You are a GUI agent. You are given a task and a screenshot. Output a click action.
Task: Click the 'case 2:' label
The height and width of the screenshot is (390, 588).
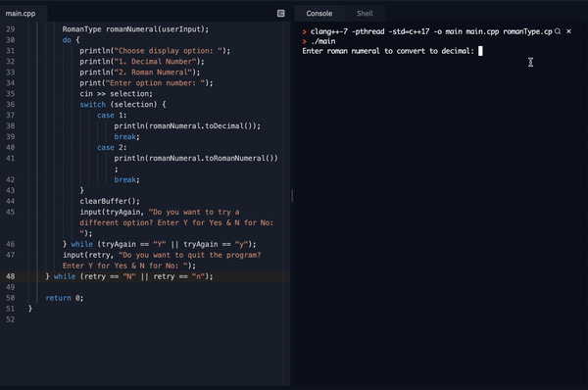click(112, 147)
